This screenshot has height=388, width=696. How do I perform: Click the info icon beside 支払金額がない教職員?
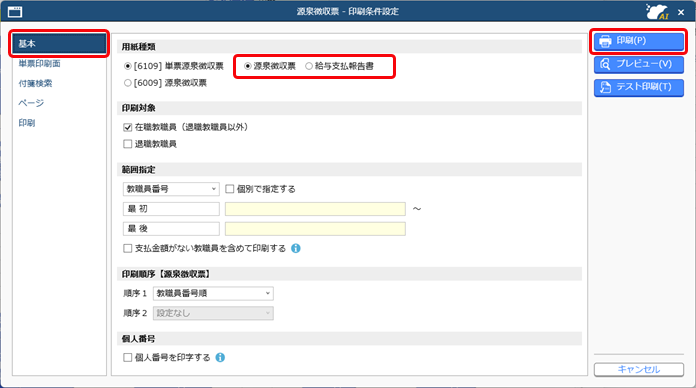tap(296, 249)
